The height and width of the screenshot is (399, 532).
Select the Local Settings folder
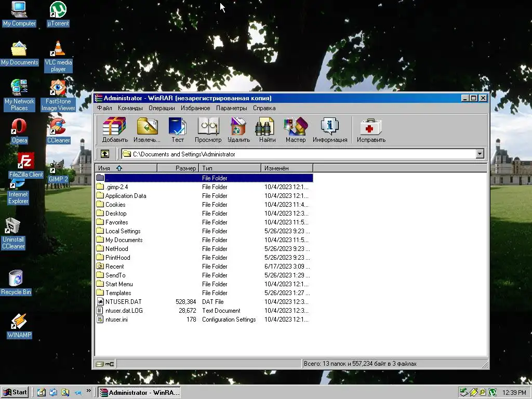[204, 231]
